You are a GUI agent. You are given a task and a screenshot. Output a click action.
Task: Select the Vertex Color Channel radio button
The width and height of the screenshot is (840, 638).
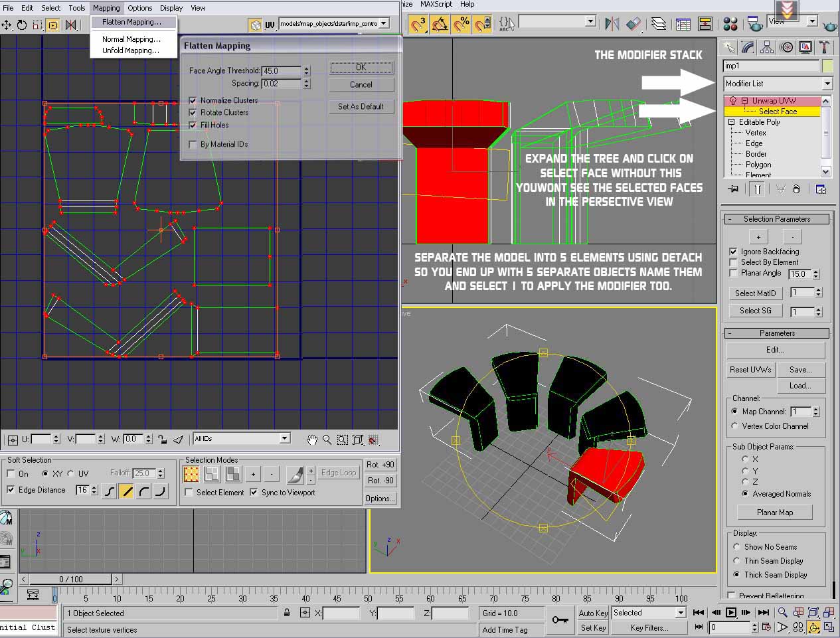[734, 426]
